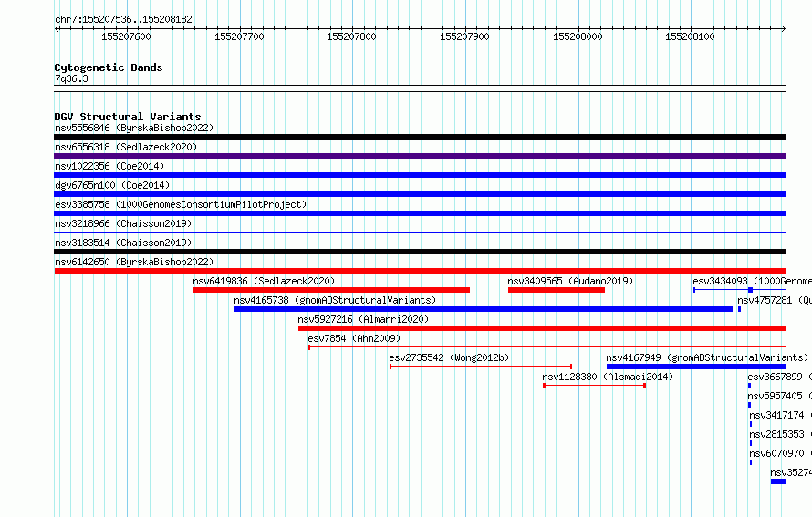Image resolution: width=812 pixels, height=517 pixels.
Task: Select the nsv3417174 variant label
Action: point(780,415)
